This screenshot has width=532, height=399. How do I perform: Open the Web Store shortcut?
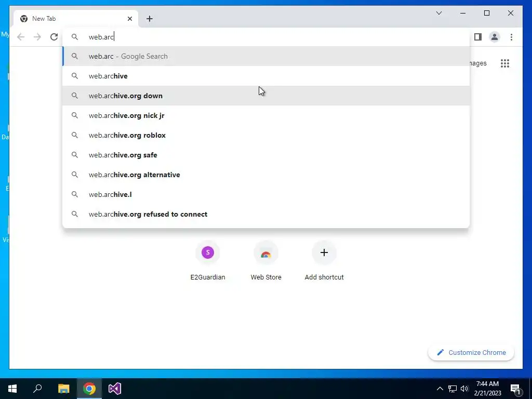pyautogui.click(x=266, y=261)
